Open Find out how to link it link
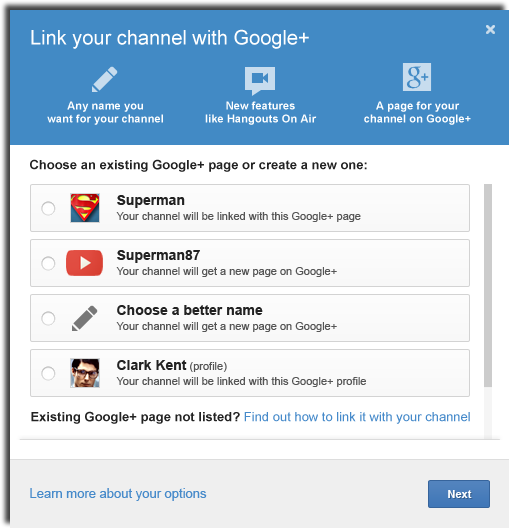This screenshot has height=528, width=509. coord(357,417)
